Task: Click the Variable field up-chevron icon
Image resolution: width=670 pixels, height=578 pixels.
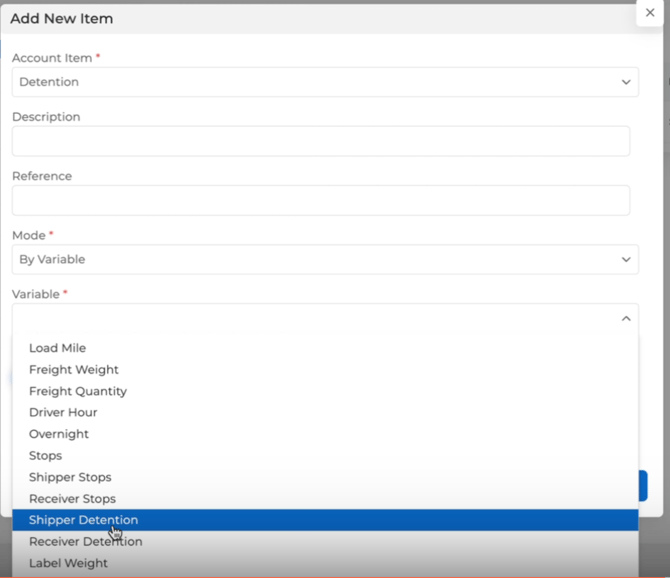Action: [626, 318]
